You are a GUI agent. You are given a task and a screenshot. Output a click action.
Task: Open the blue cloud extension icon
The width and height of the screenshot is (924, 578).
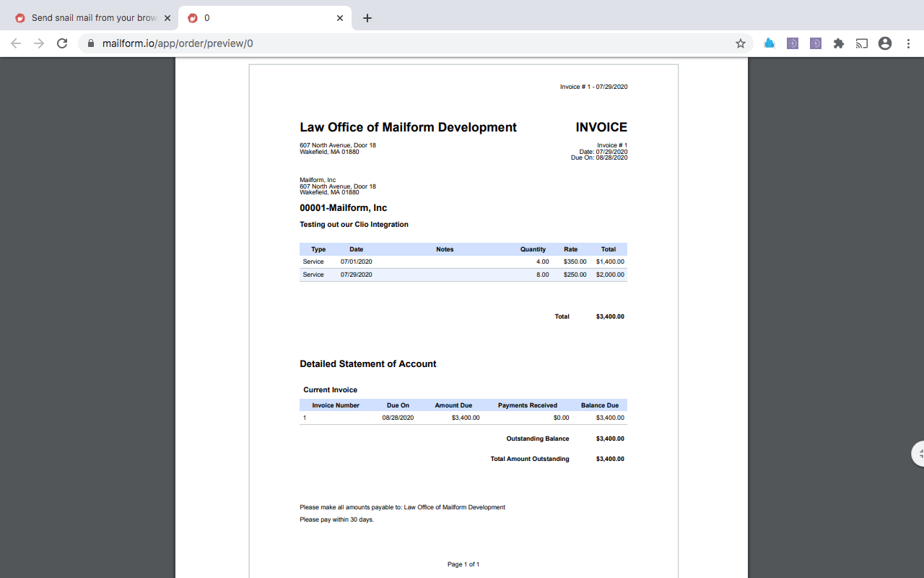770,43
